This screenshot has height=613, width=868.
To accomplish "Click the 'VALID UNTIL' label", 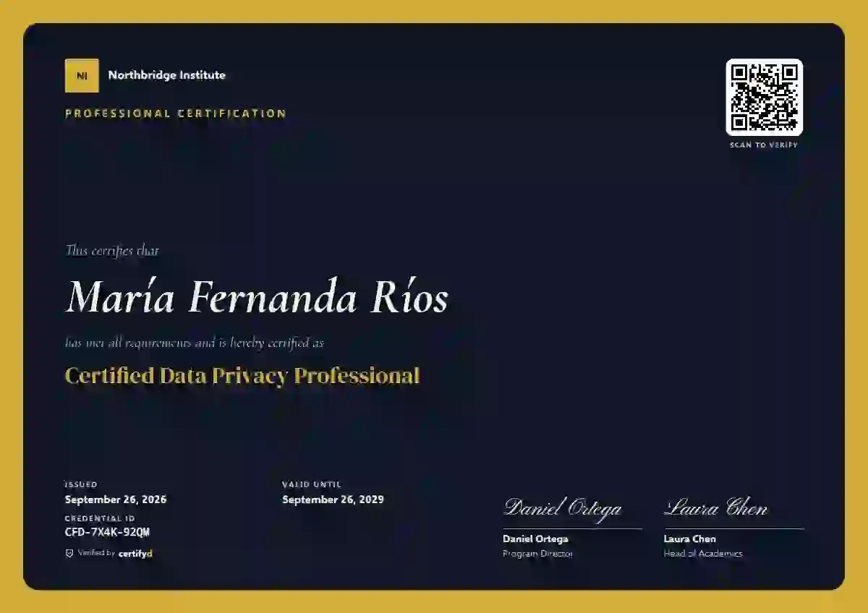I will 312,484.
